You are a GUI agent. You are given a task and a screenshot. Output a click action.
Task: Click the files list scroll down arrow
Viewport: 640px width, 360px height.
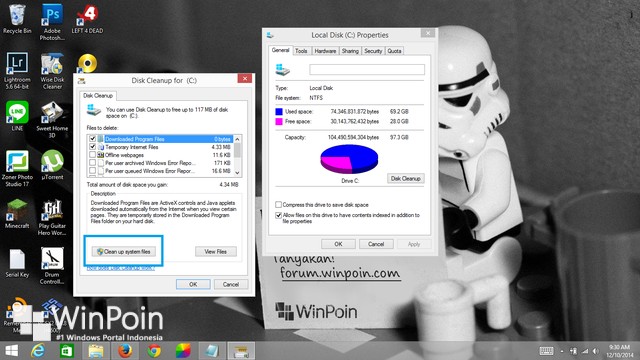pos(238,173)
